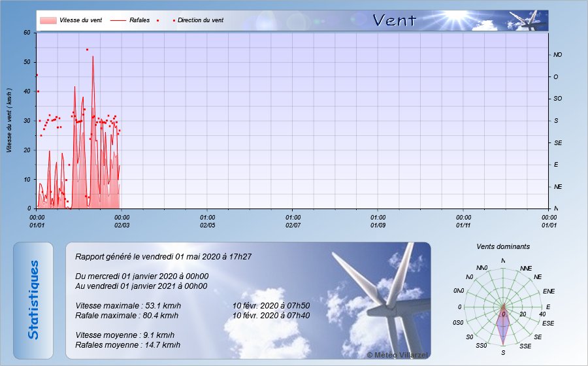Click the Rapport généré report date line
Image resolution: width=588 pixels, height=366 pixels.
[164, 257]
